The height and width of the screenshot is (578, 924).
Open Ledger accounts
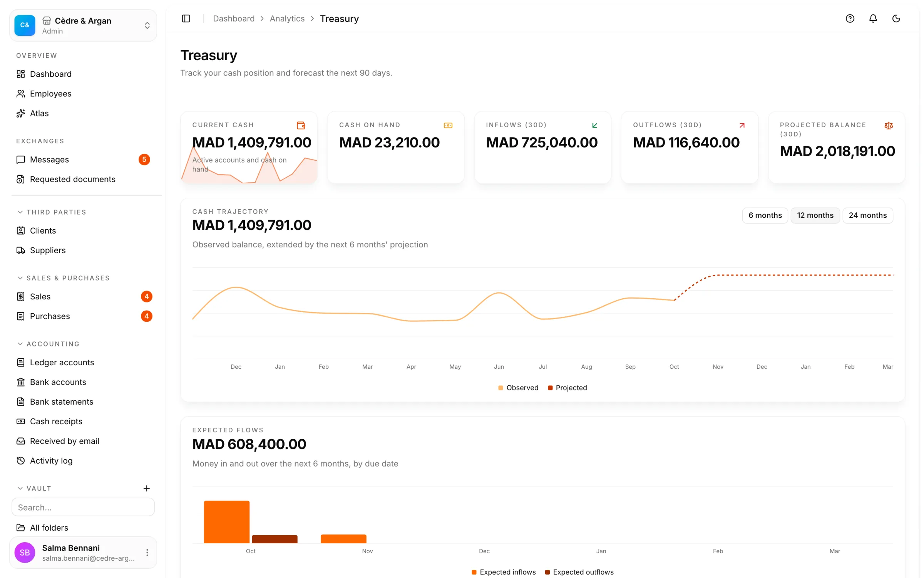tap(83, 362)
